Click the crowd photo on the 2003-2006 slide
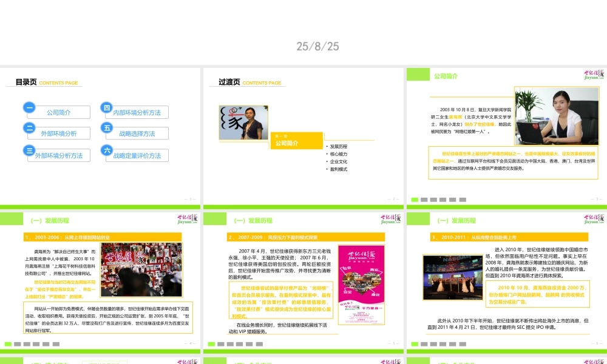Screen dimensions: 607x364 pyautogui.click(x=141, y=269)
